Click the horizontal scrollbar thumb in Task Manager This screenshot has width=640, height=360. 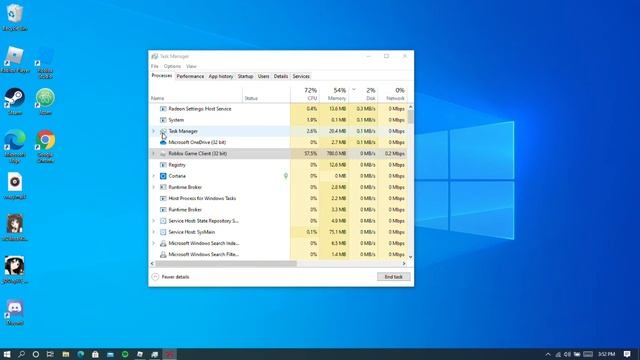click(226, 264)
